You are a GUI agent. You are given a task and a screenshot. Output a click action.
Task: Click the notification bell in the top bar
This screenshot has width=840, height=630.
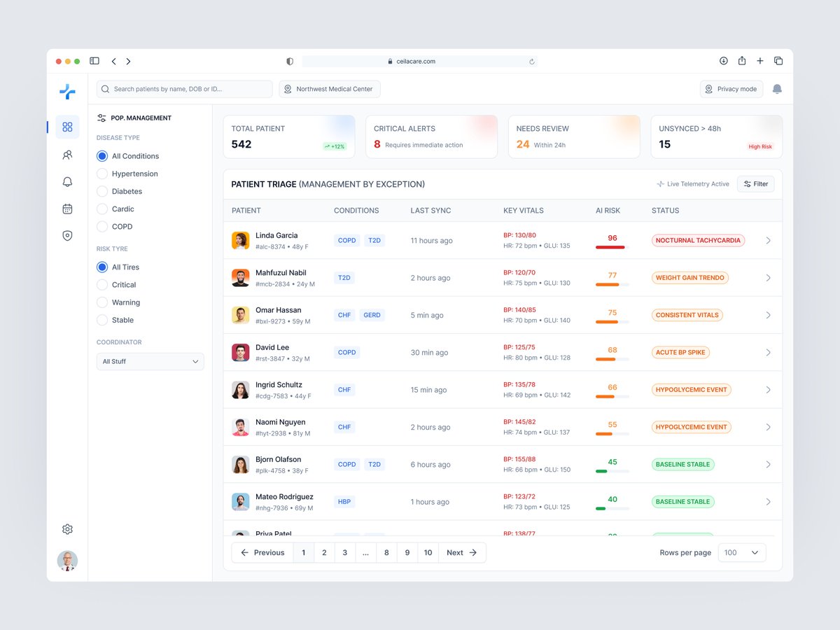pos(777,89)
